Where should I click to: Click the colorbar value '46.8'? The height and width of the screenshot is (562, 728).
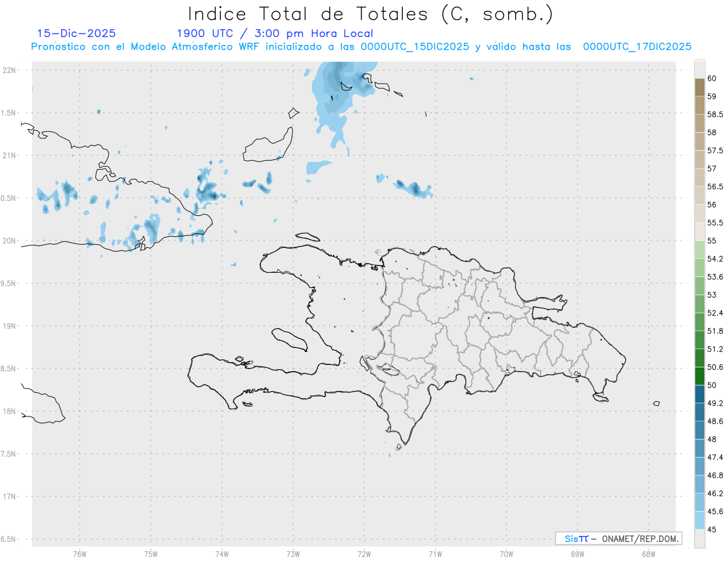coord(715,475)
